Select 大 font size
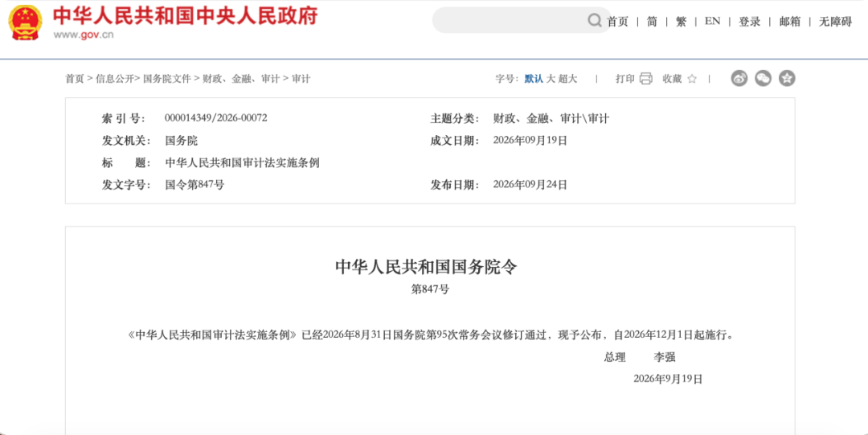This screenshot has height=435, width=868. tap(551, 79)
